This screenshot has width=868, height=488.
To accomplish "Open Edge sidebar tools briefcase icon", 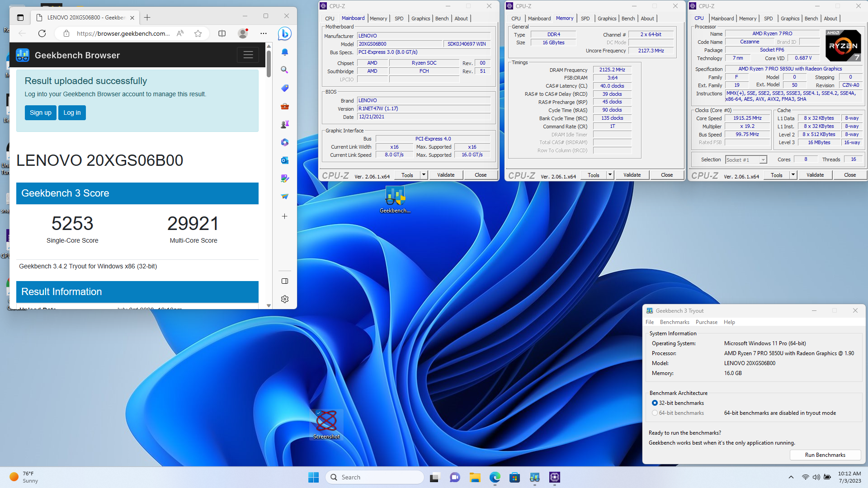I will pyautogui.click(x=285, y=106).
